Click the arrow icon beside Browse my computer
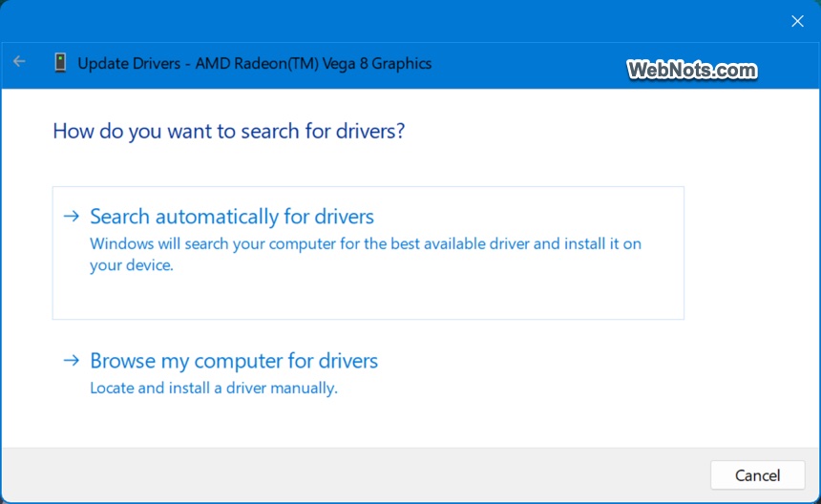 [x=72, y=360]
